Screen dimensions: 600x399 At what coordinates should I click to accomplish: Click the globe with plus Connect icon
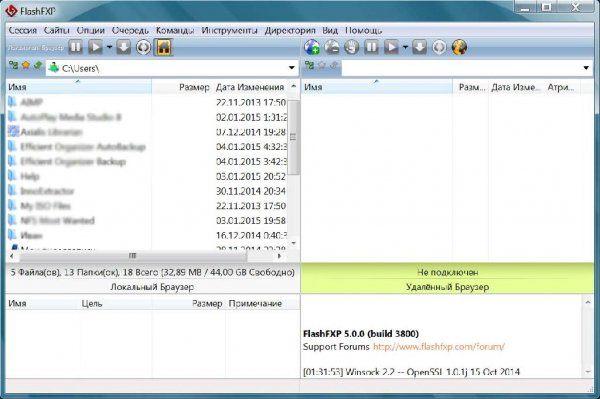click(x=312, y=47)
